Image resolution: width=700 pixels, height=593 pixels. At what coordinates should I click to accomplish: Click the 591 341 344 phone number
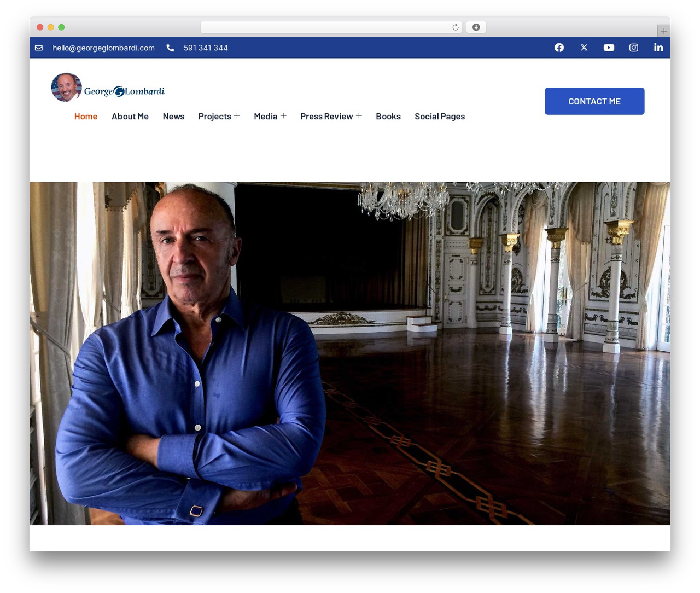click(x=206, y=48)
